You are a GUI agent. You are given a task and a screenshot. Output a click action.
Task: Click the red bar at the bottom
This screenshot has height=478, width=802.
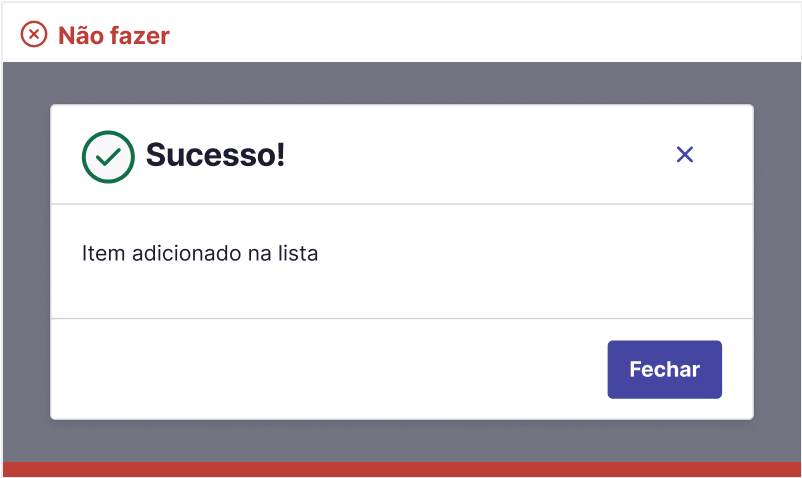pos(402,469)
